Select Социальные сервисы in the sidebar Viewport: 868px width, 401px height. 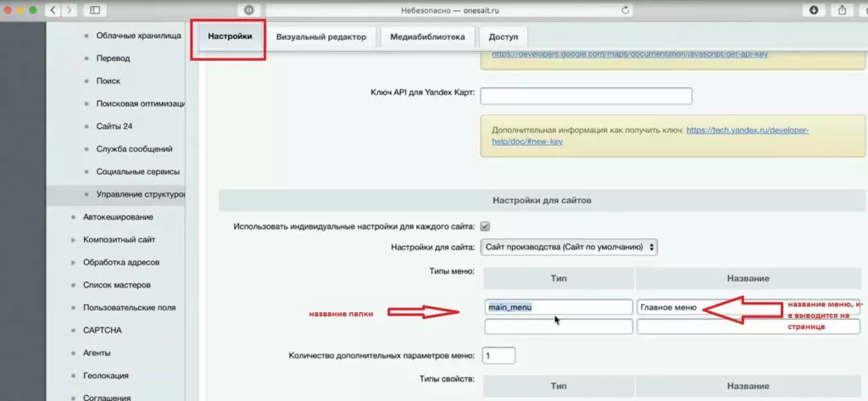[x=138, y=172]
